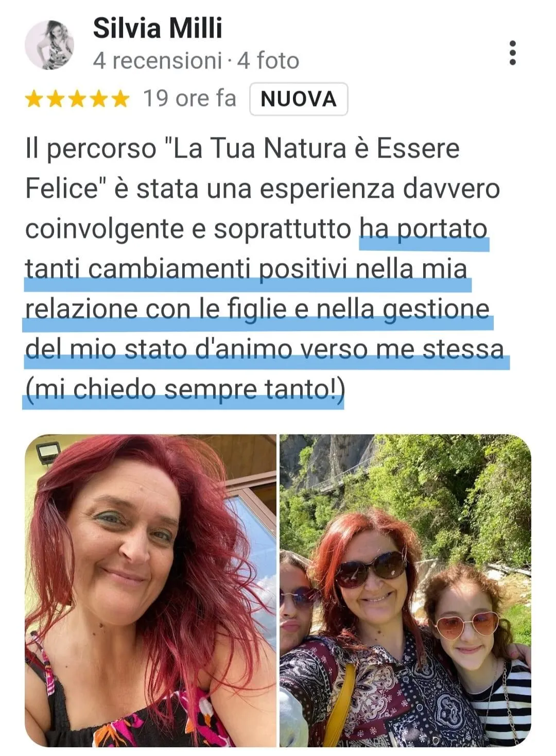Screen dimensions: 556x756
Task: Click the middle gold star
Action: [77, 99]
